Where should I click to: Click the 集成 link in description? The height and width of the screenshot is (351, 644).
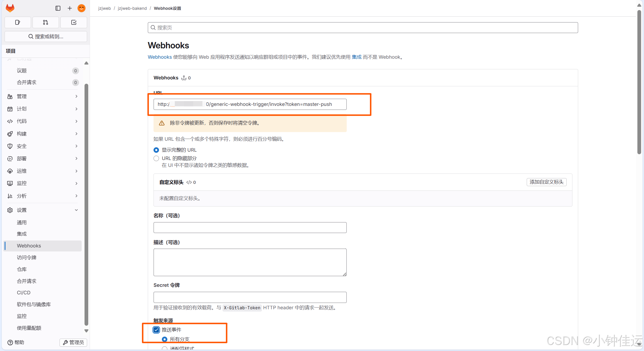pyautogui.click(x=356, y=57)
